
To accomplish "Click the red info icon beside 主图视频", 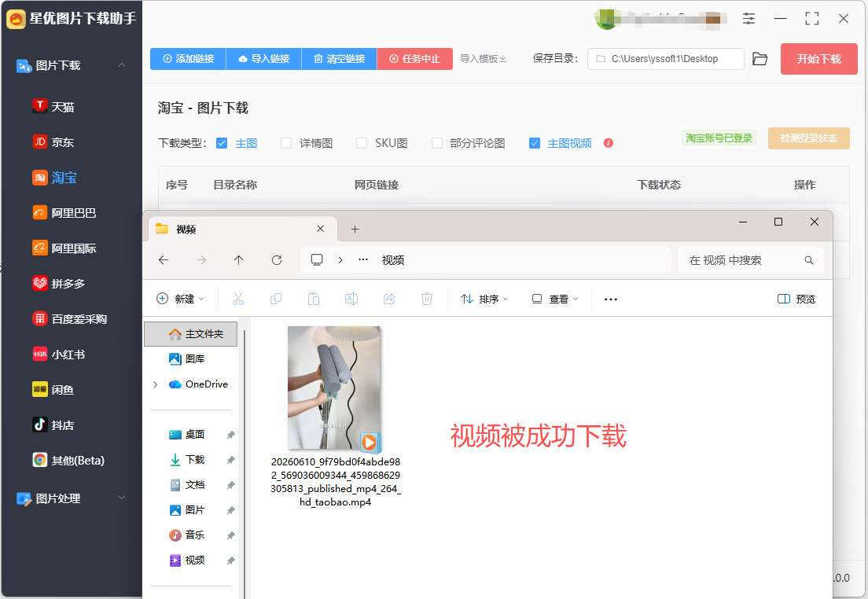I will coord(609,143).
